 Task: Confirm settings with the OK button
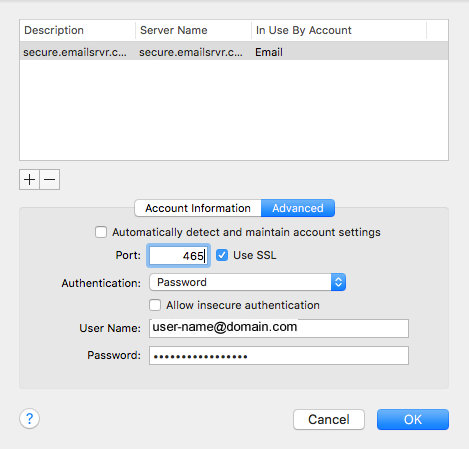[x=413, y=419]
